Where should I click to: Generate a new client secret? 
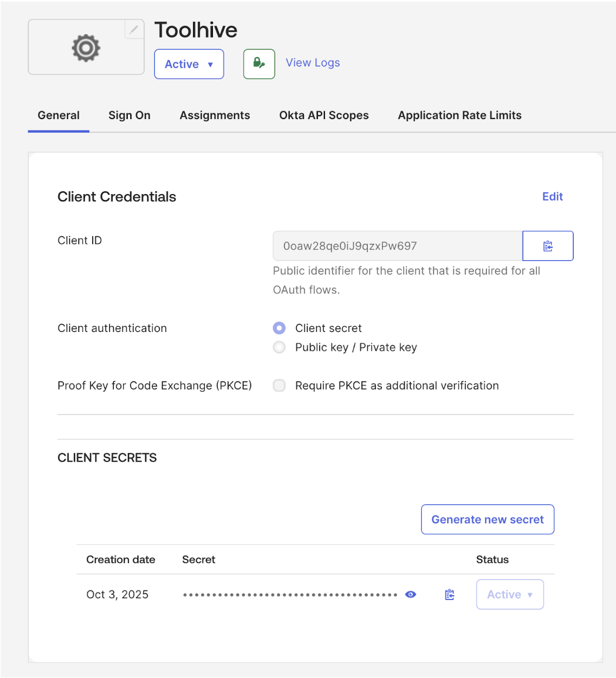[x=487, y=519]
